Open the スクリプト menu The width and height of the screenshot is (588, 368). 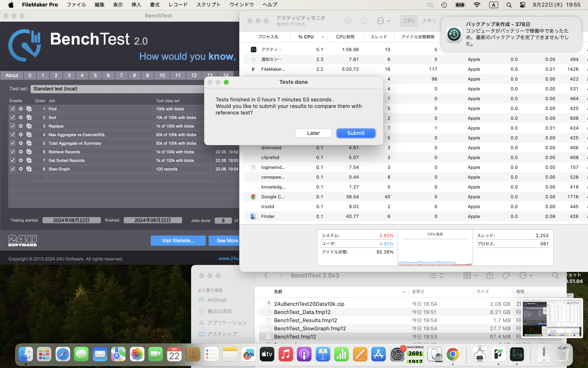tap(208, 5)
